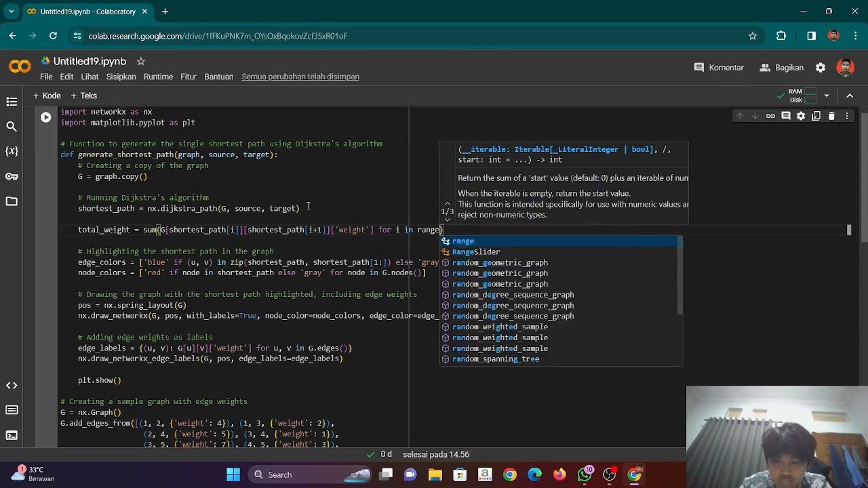
Task: Click the autocomplete list scrollbar
Action: (x=679, y=277)
